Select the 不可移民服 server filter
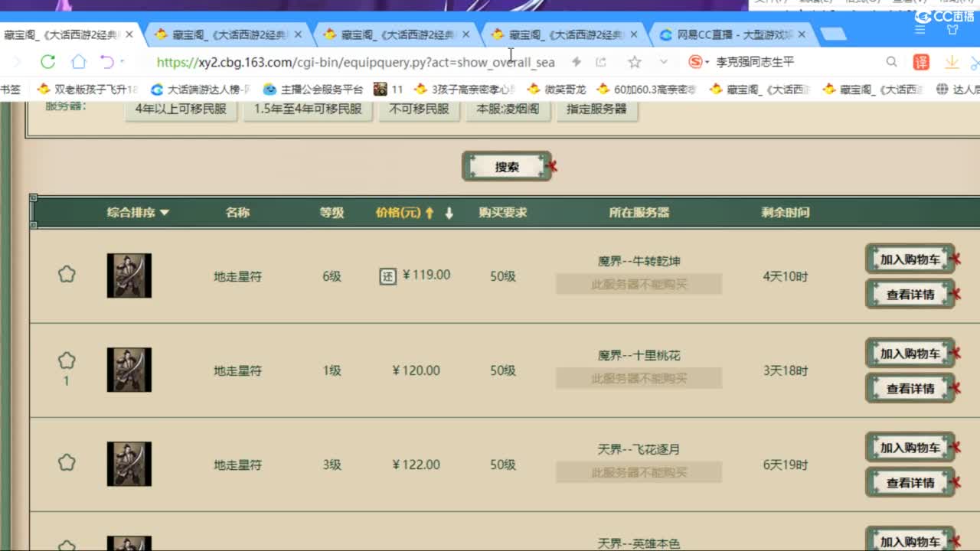This screenshot has height=551, width=980. pyautogui.click(x=419, y=109)
